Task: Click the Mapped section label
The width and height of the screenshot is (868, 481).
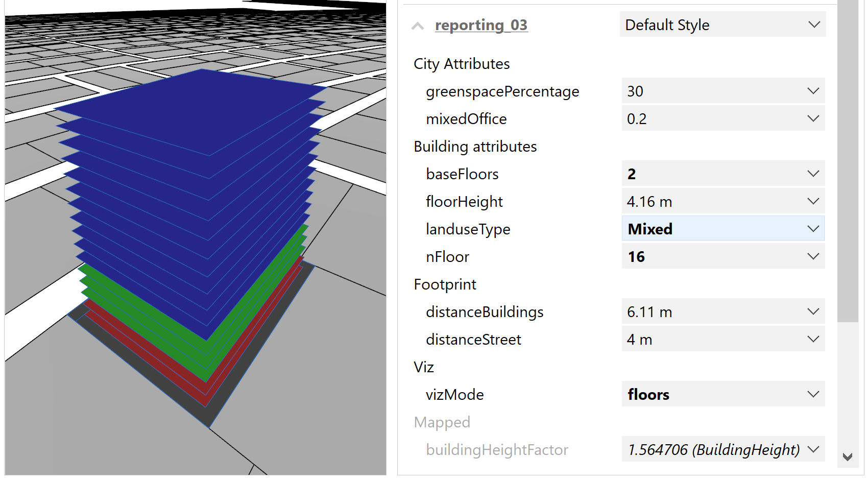Action: tap(442, 422)
